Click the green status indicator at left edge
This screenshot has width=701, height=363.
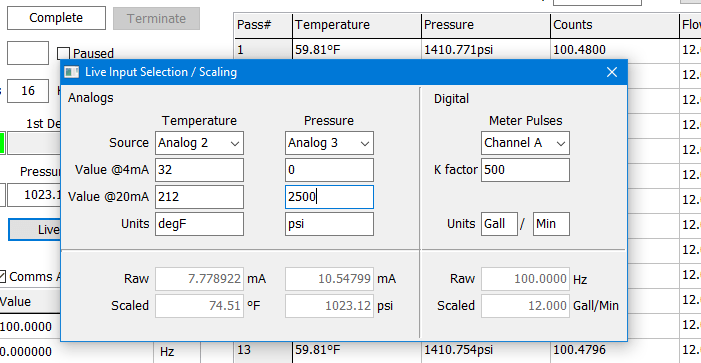[x=2, y=143]
